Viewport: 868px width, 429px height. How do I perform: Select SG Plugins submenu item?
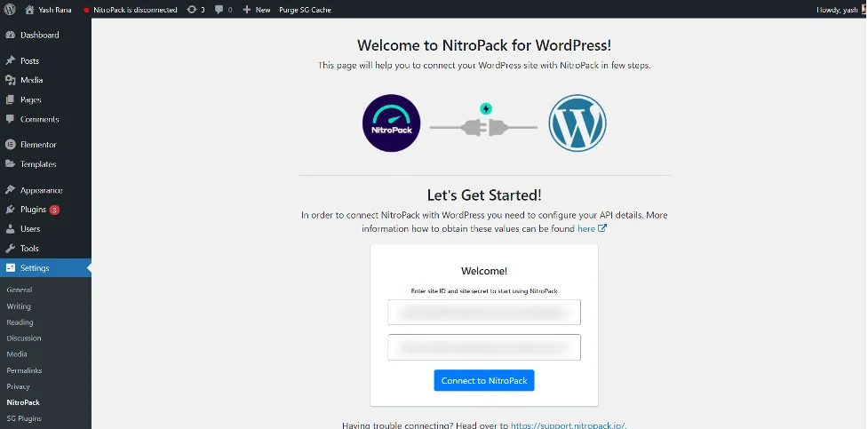pyautogui.click(x=24, y=418)
